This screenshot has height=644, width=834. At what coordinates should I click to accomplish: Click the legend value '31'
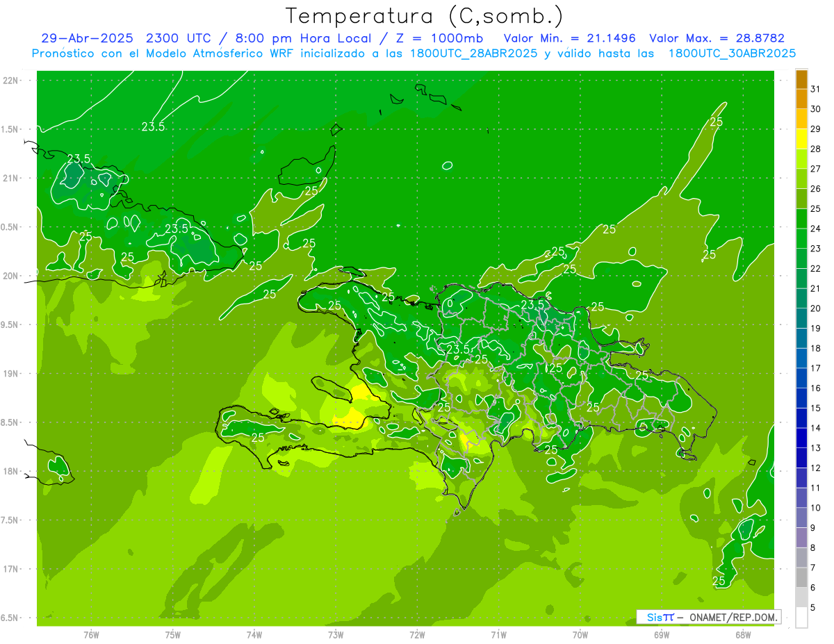816,89
